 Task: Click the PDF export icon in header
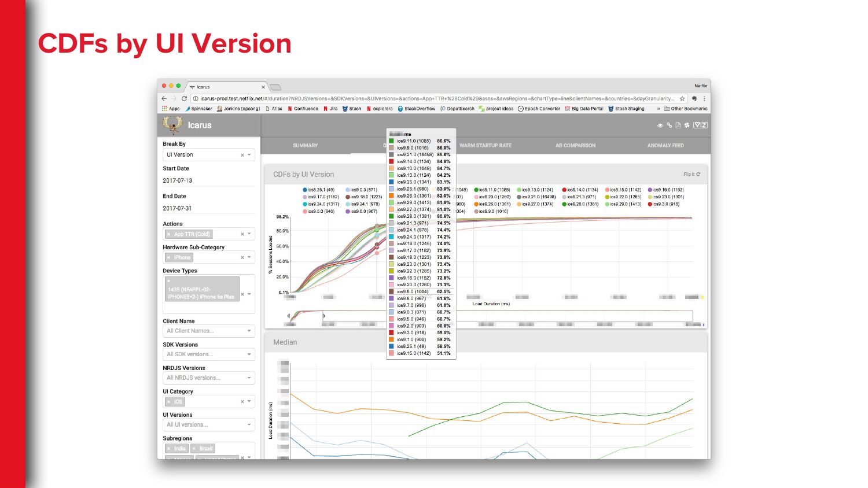pyautogui.click(x=678, y=125)
